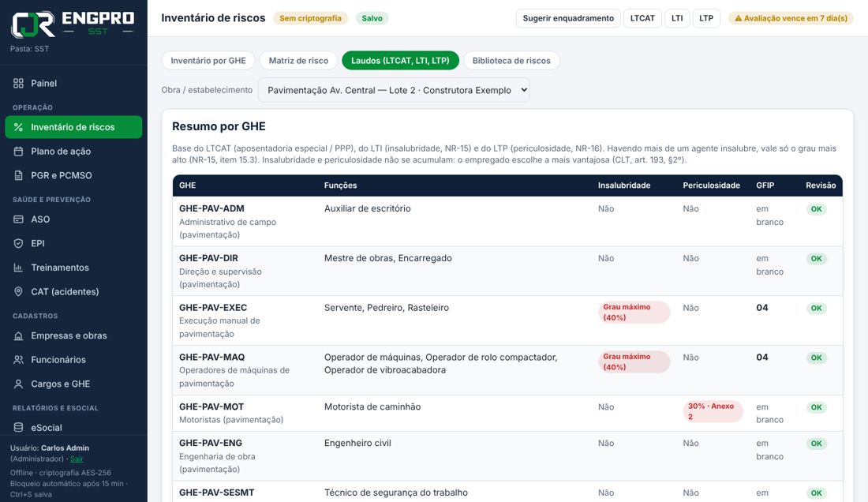Click the Salvo status badge
This screenshot has height=502, width=868.
372,18
